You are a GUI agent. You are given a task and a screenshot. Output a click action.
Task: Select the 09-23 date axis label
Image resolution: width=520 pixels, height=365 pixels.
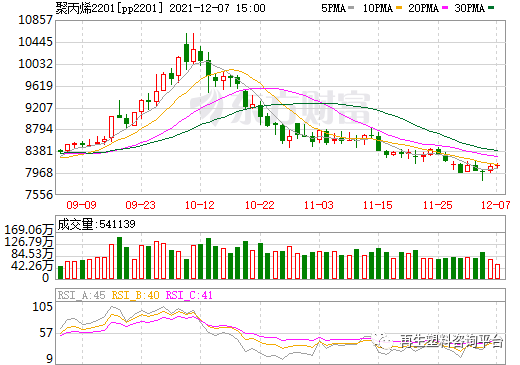point(140,205)
